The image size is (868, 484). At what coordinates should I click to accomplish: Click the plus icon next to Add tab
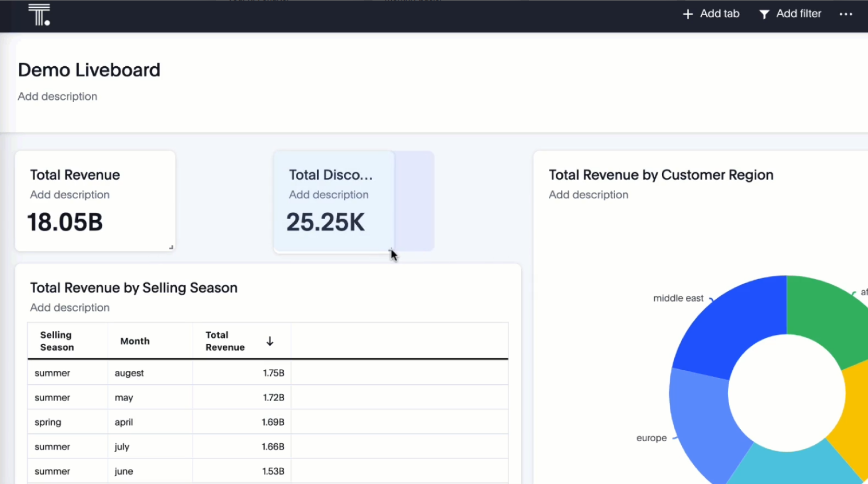click(688, 14)
